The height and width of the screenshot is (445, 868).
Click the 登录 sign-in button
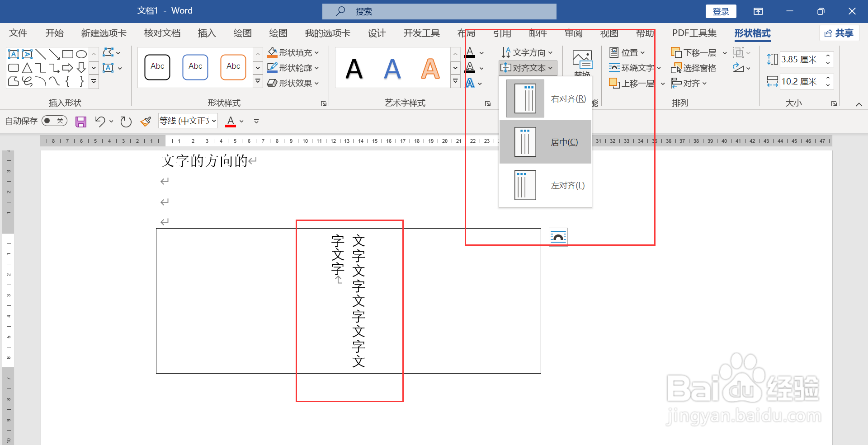tap(721, 11)
